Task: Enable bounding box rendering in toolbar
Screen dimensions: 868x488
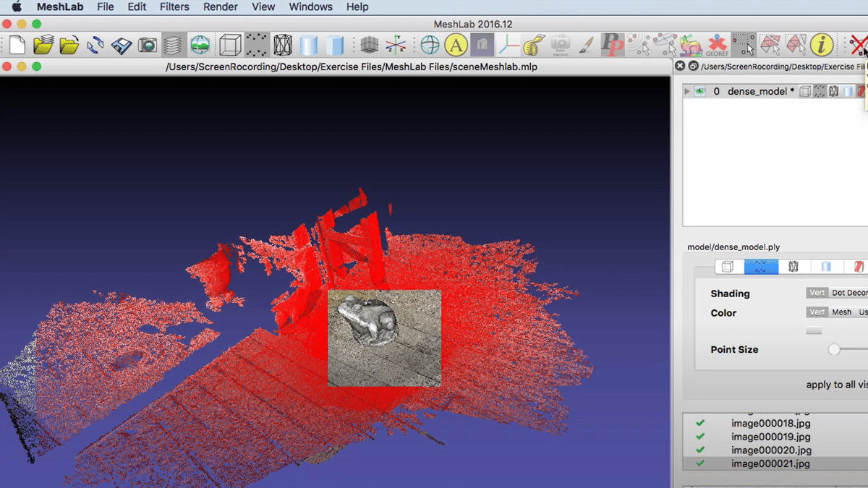Action: pyautogui.click(x=230, y=45)
